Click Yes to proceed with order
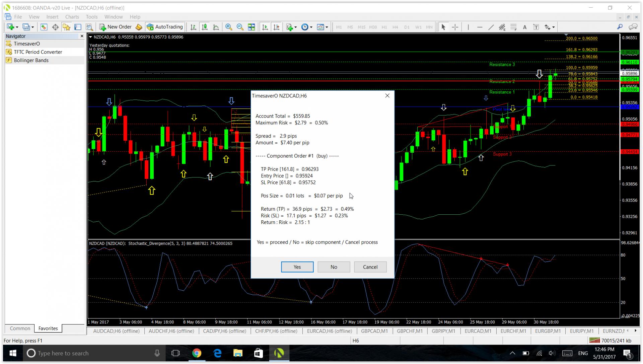 click(x=297, y=267)
